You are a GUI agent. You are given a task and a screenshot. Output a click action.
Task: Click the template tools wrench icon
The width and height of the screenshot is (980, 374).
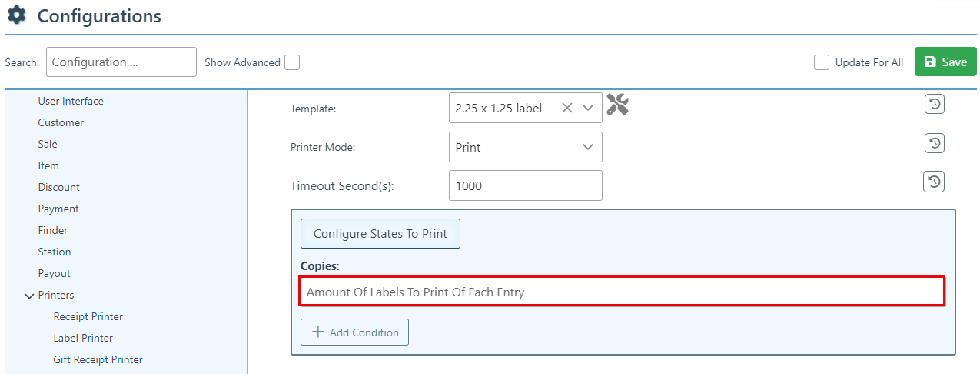[617, 105]
